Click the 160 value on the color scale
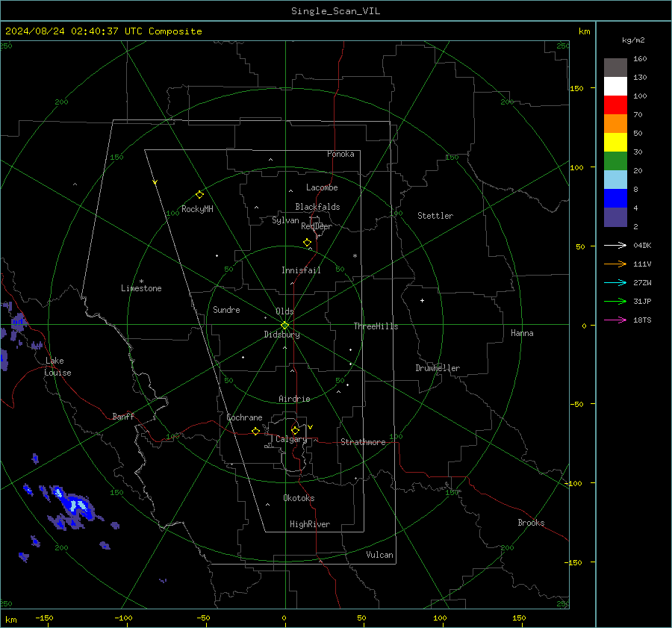Image resolution: width=672 pixels, height=628 pixels. pyautogui.click(x=640, y=59)
